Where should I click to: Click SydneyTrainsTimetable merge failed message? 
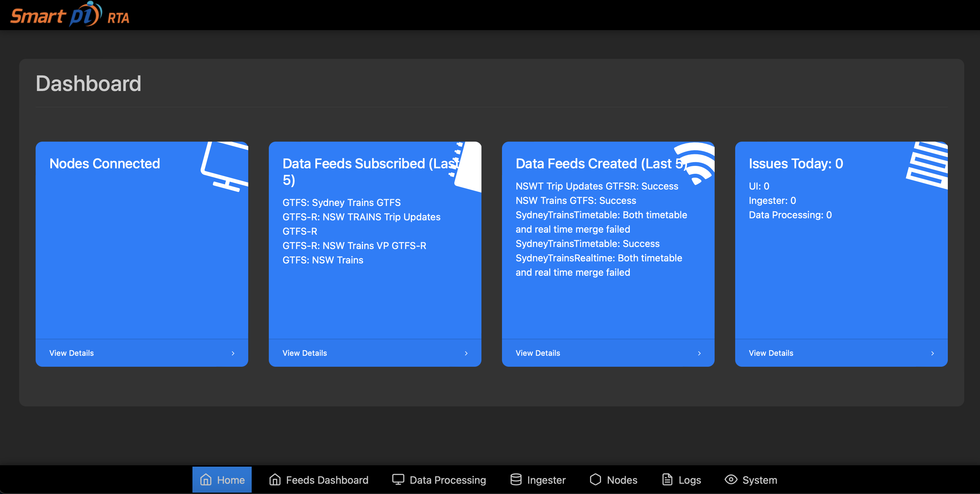602,222
